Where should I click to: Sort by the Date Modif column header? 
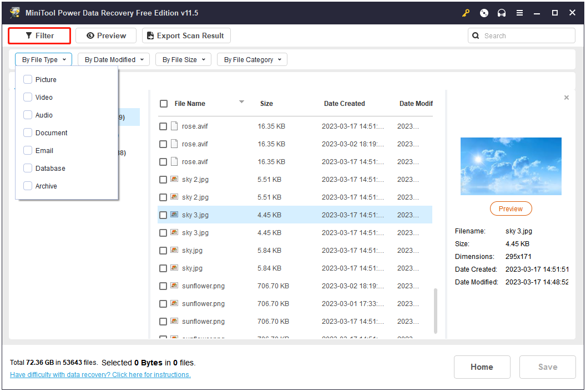pos(416,104)
